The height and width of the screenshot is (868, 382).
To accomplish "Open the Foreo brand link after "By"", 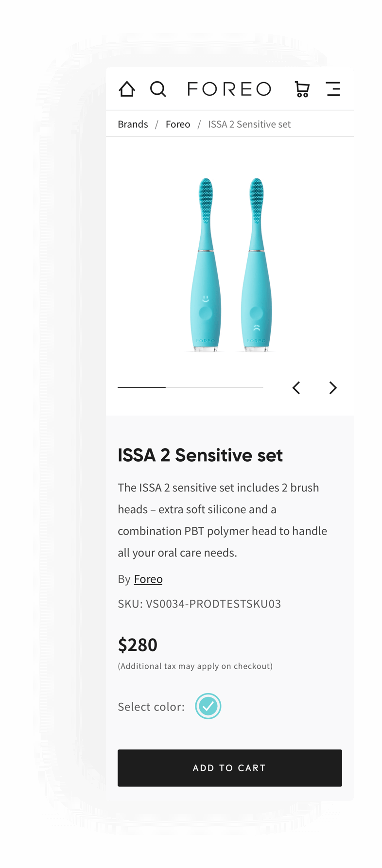I will click(x=148, y=579).
